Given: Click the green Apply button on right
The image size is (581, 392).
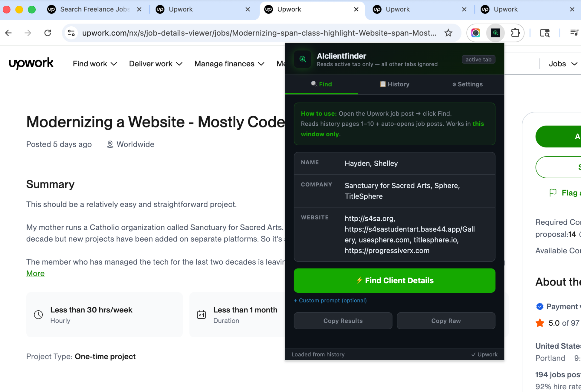Looking at the screenshot, I should pyautogui.click(x=558, y=137).
